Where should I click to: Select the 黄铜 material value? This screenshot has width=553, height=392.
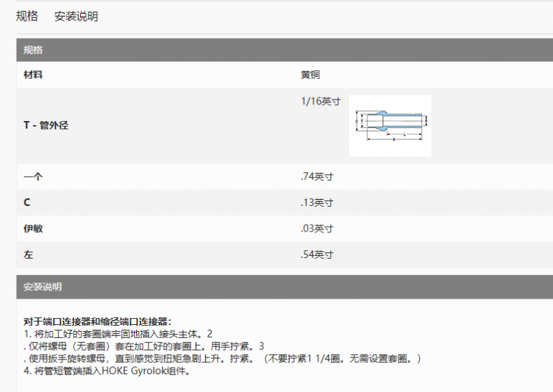[x=310, y=75]
